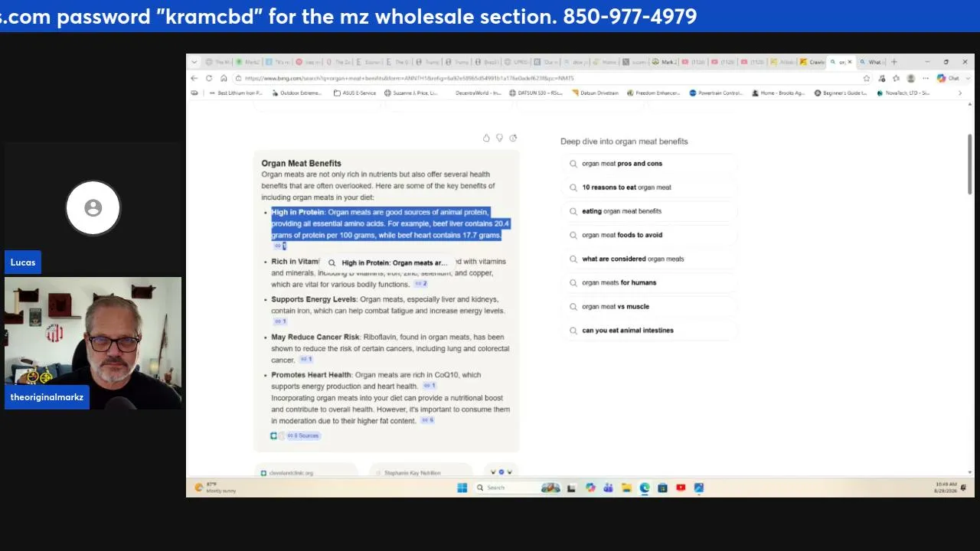Open the 'Powertrain Control...' bookmark
The width and height of the screenshot is (980, 551).
tap(716, 93)
